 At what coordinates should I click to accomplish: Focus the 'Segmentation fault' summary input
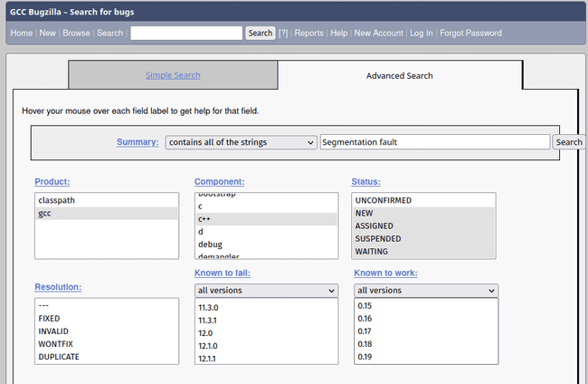(435, 142)
